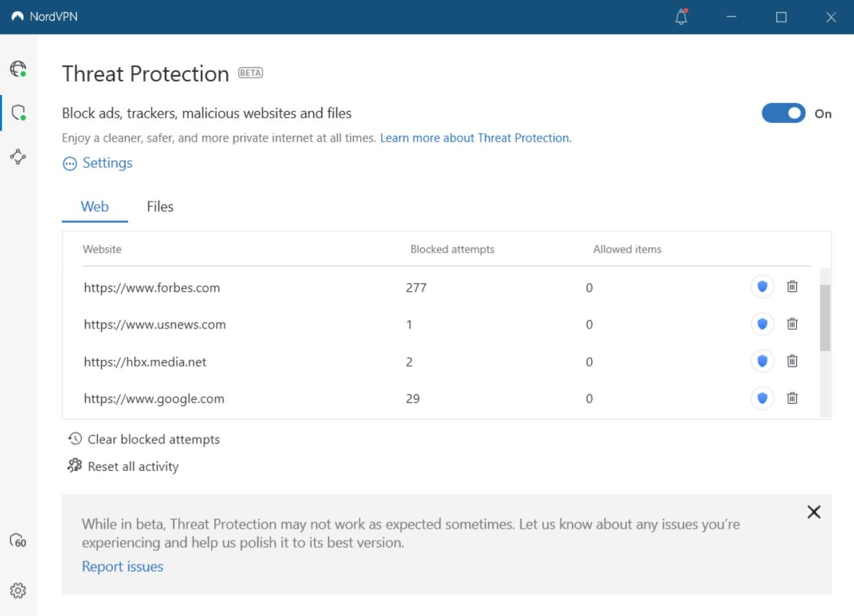Select the https://www.forbes.com entry
The width and height of the screenshot is (854, 616).
pyautogui.click(x=152, y=288)
